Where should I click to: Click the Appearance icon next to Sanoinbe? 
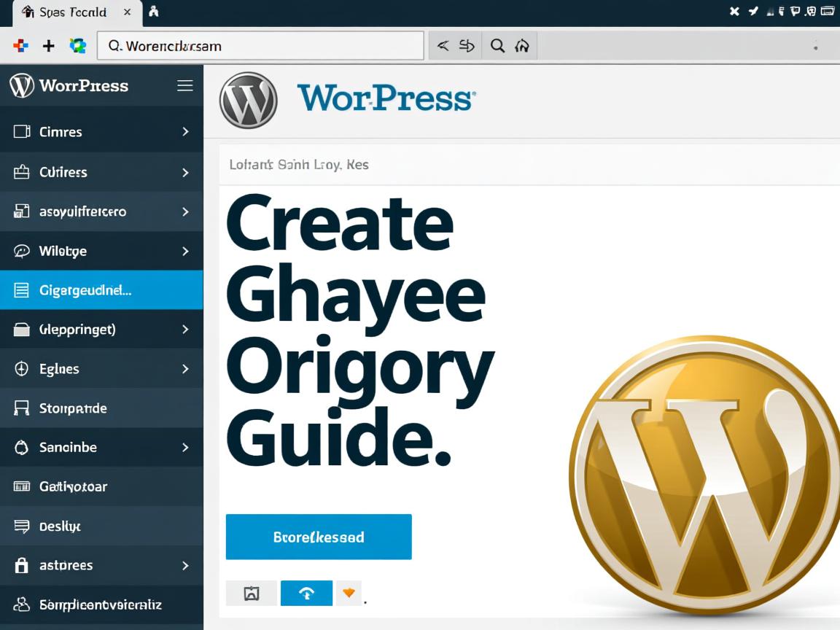point(20,447)
